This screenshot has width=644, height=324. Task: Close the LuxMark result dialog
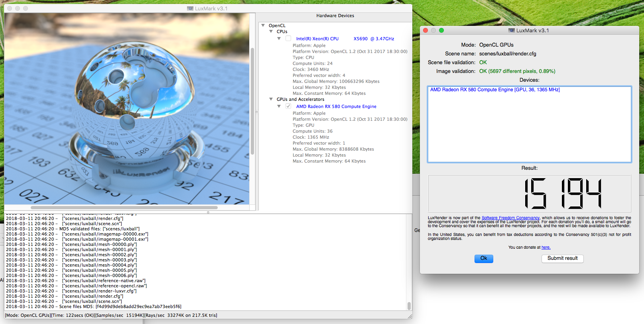pyautogui.click(x=425, y=30)
